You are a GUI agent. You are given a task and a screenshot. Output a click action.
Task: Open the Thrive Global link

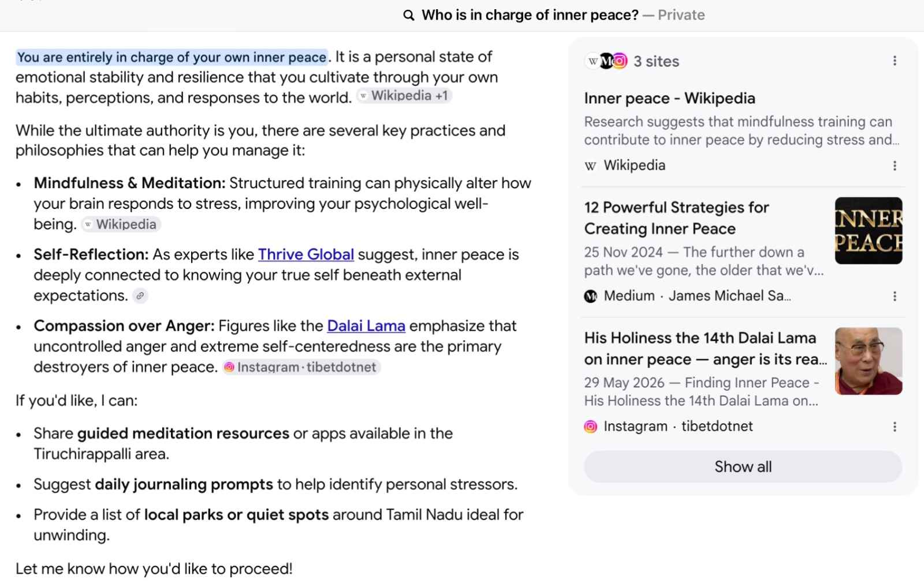306,255
